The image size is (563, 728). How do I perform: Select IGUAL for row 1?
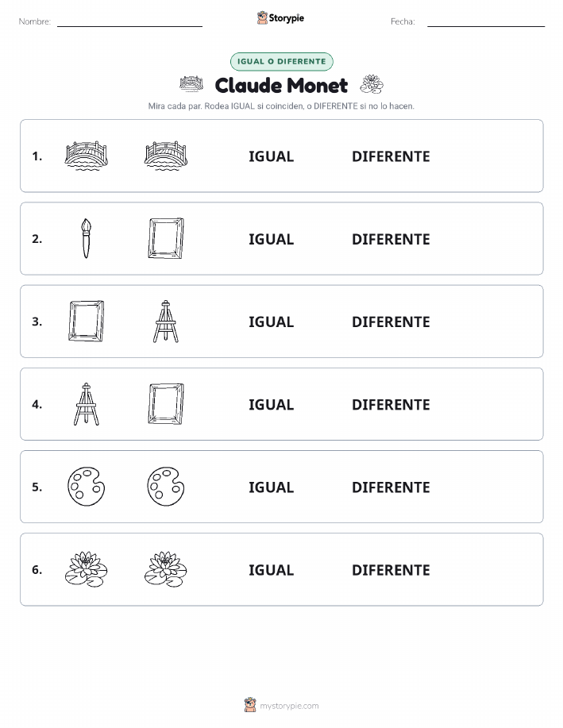click(x=272, y=156)
